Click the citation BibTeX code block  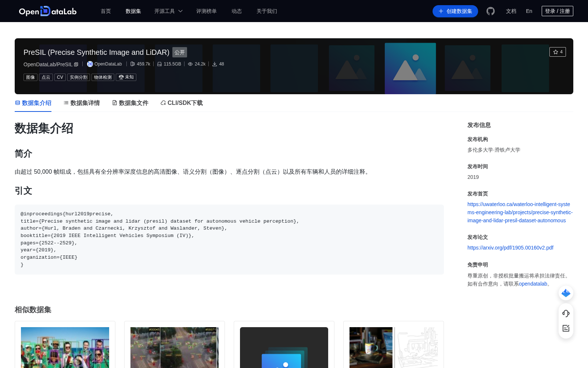click(x=229, y=239)
